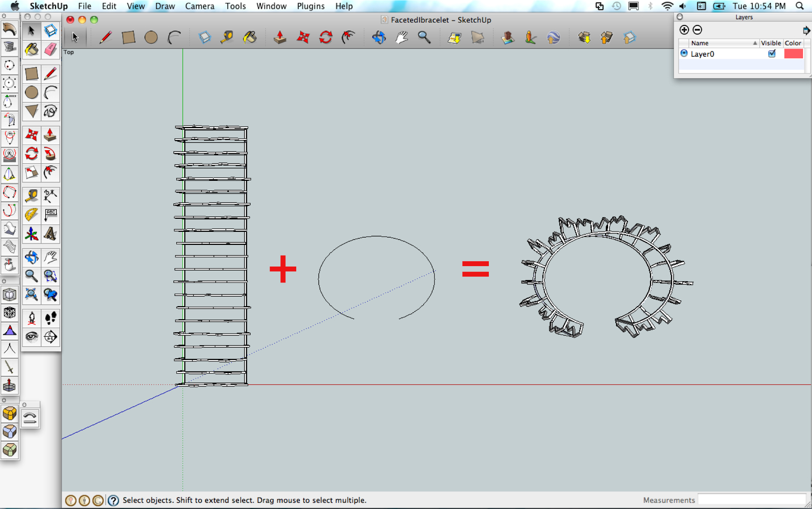Add a new layer with the plus button

pos(684,30)
